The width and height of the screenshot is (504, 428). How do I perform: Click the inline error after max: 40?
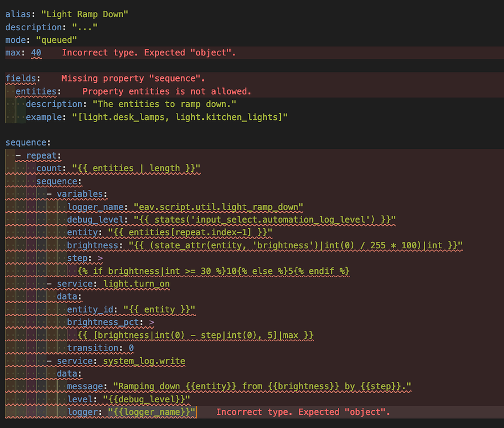149,53
